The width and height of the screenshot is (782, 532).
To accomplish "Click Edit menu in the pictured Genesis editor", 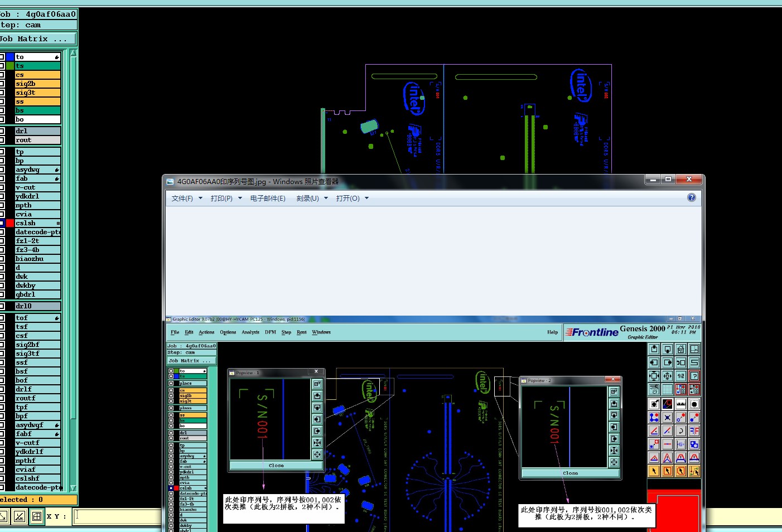I will [x=189, y=332].
